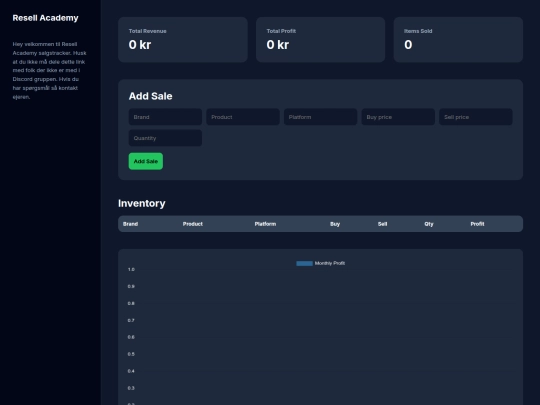
Task: Click the Profit column header
Action: coord(477,224)
